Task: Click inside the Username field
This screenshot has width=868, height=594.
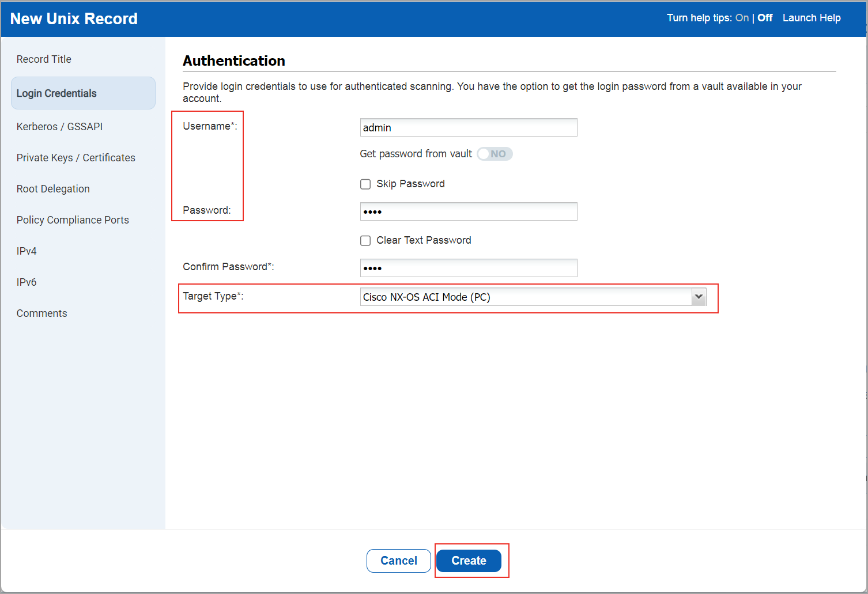Action: 468,127
